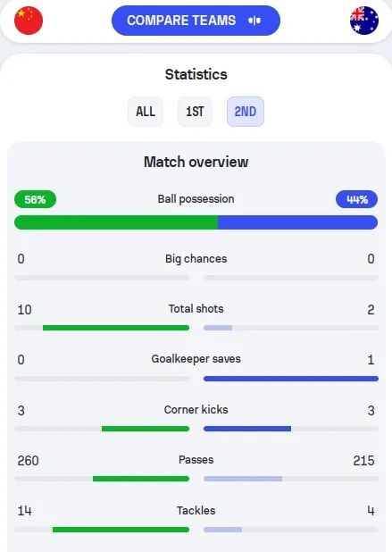The width and height of the screenshot is (392, 552).
Task: Click the 44% possession badge
Action: 357,199
